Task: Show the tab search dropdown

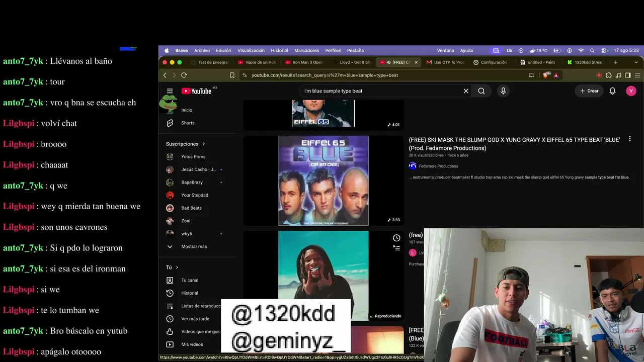Action: (x=636, y=62)
